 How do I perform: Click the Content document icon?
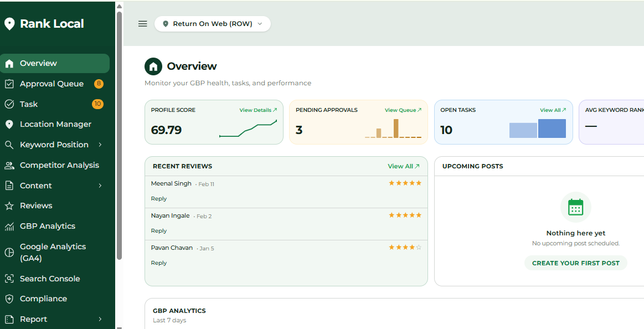click(x=9, y=186)
